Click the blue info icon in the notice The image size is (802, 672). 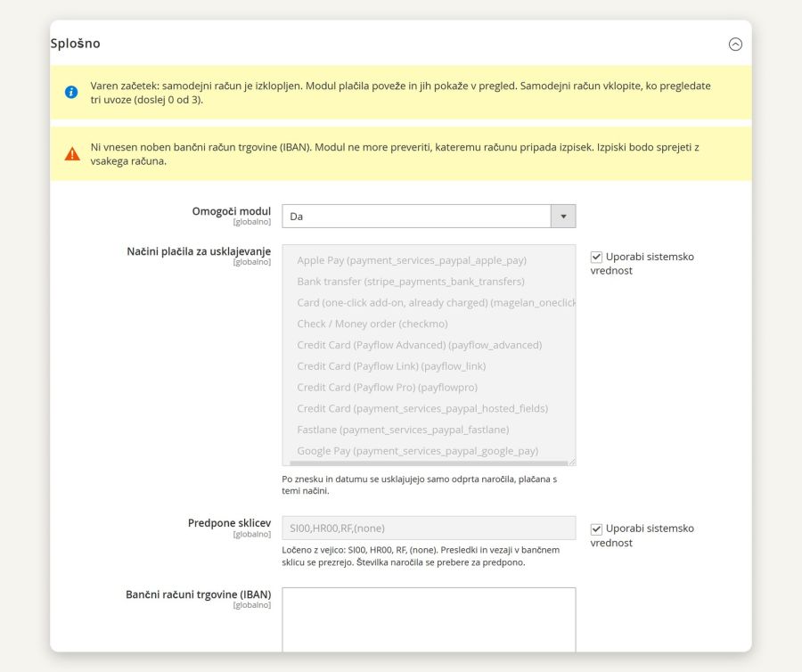pos(71,92)
